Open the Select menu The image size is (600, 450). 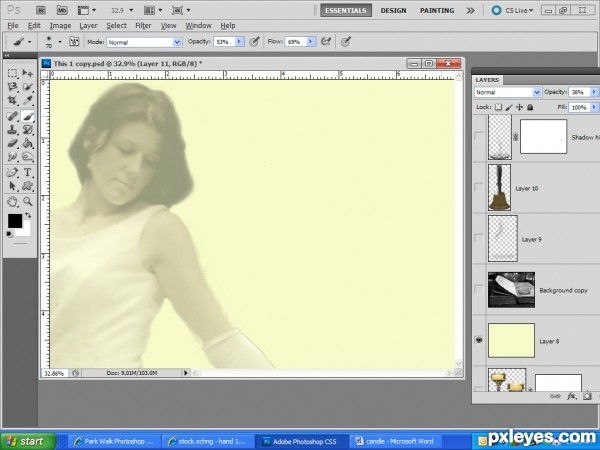pos(116,26)
